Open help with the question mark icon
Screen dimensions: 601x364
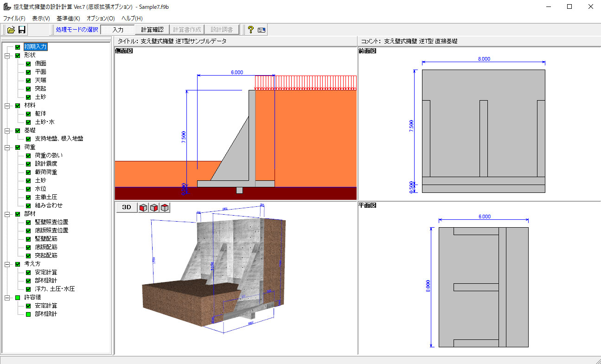coord(250,30)
